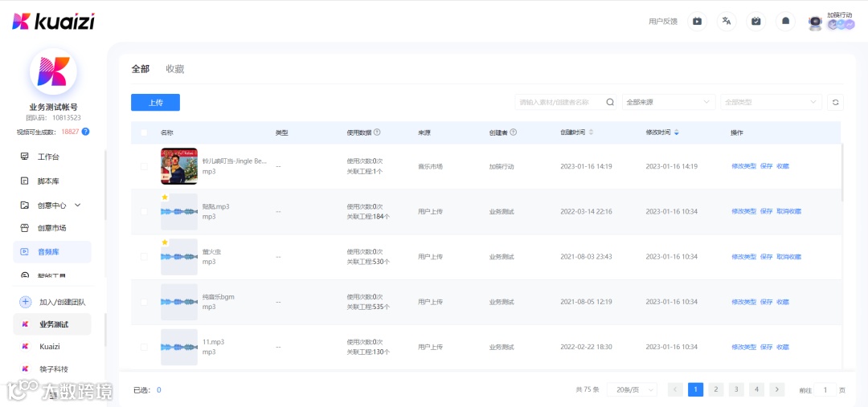Click the membership badge icons under 加筷行动
Screen dimensions: 868x407
[840, 25]
